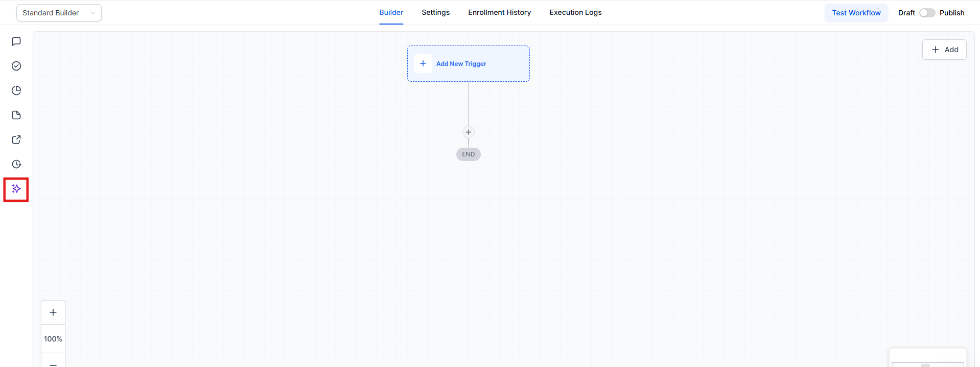Image resolution: width=980 pixels, height=367 pixels.
Task: Click the Test Workflow button
Action: (x=856, y=13)
